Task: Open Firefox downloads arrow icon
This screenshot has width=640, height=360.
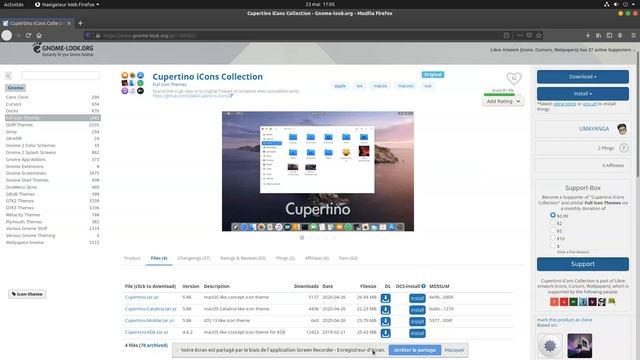Action: tap(588, 36)
